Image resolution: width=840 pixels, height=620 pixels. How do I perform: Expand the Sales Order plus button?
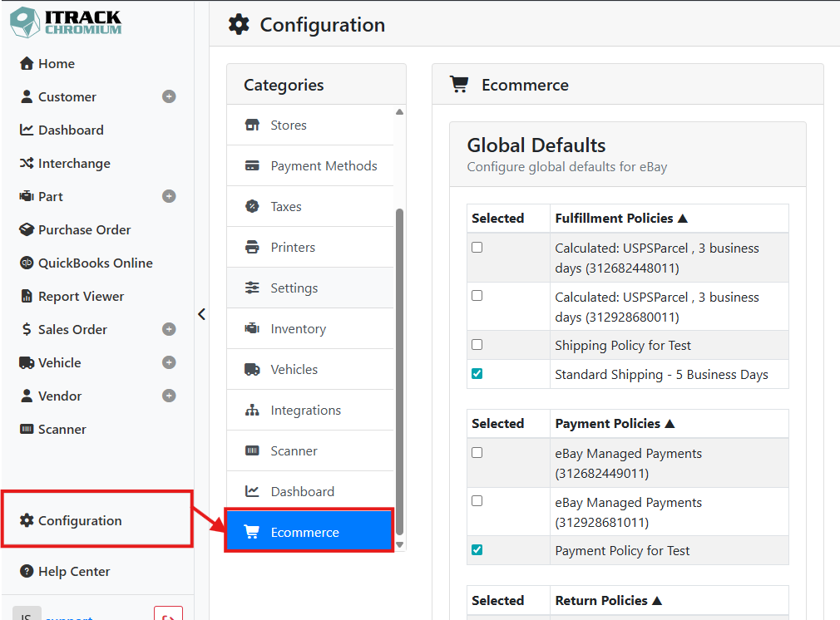(x=169, y=329)
